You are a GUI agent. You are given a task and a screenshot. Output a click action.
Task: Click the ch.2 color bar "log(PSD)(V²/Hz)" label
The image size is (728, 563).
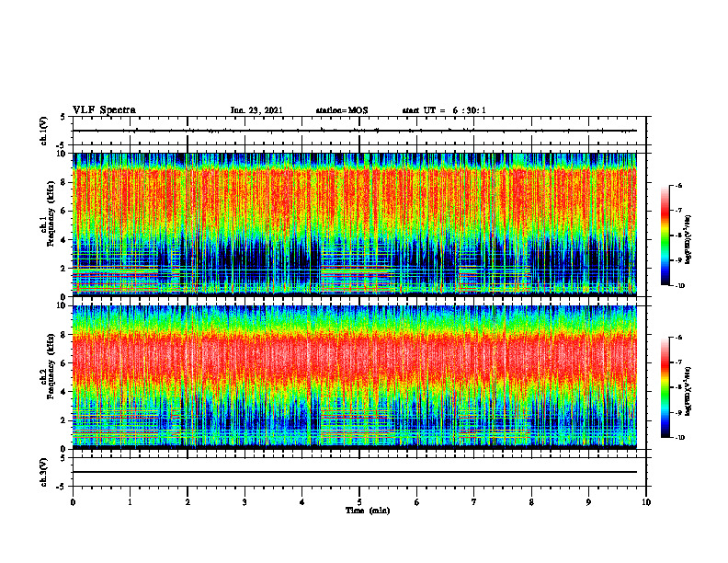click(688, 392)
